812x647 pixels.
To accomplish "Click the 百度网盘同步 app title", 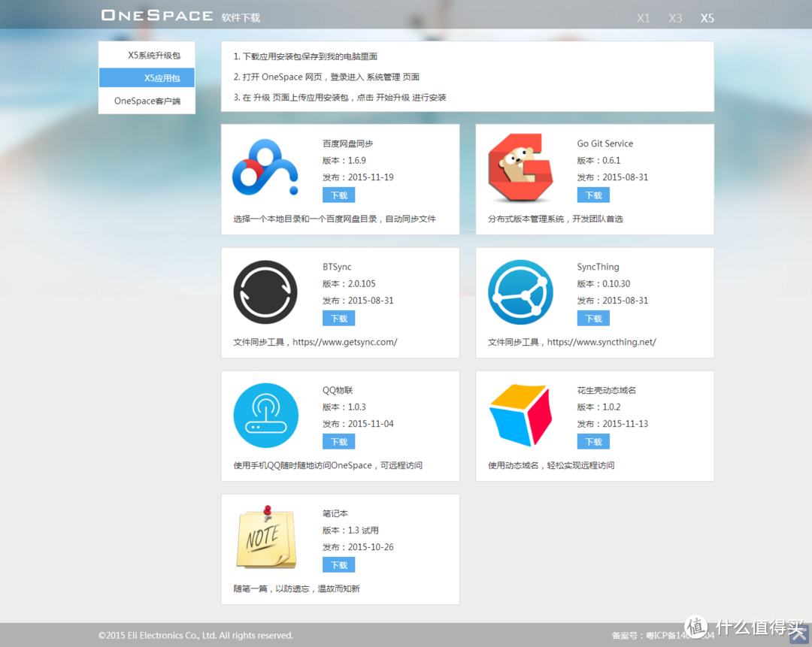I will [x=347, y=144].
